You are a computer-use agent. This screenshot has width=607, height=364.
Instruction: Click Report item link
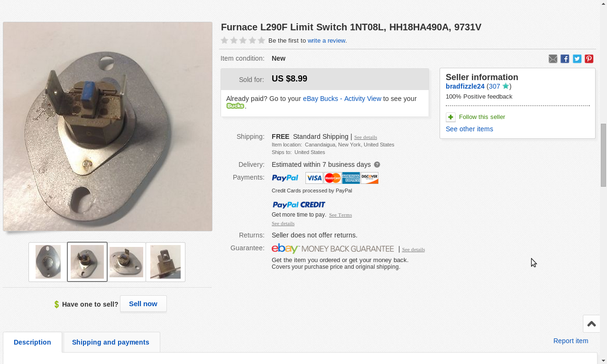pos(570,341)
